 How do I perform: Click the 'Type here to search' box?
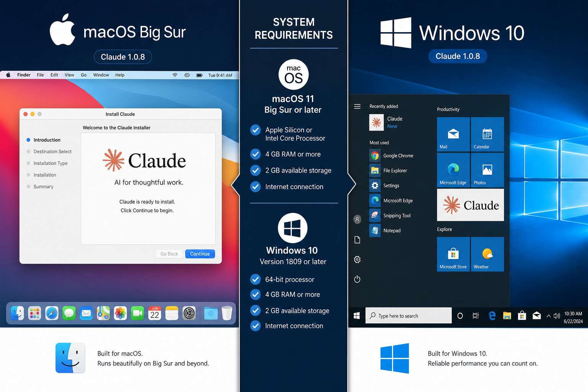pyautogui.click(x=408, y=315)
